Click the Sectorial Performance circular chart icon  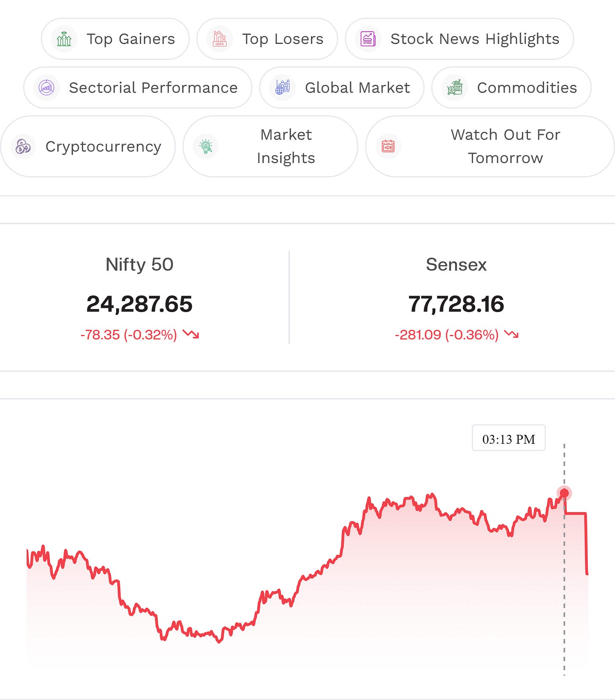46,88
